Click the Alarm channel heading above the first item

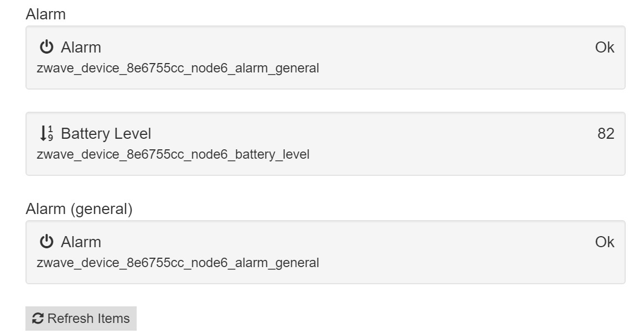pyautogui.click(x=45, y=14)
